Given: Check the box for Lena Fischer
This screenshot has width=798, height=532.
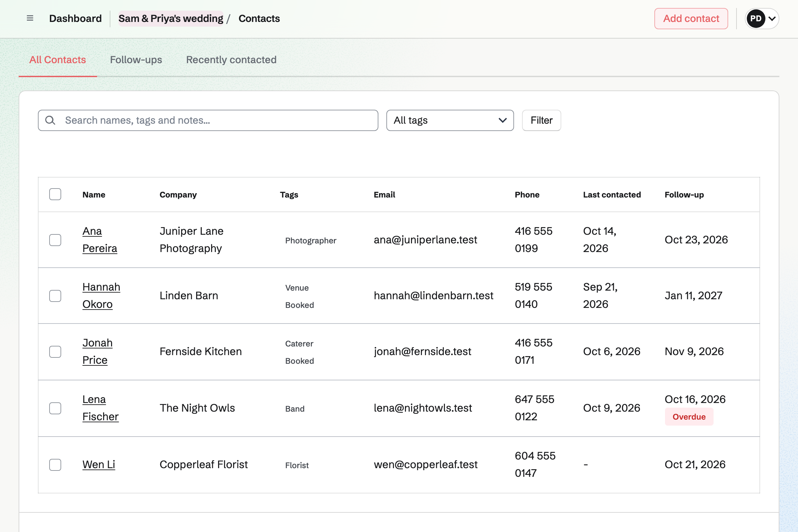Looking at the screenshot, I should click(x=55, y=408).
